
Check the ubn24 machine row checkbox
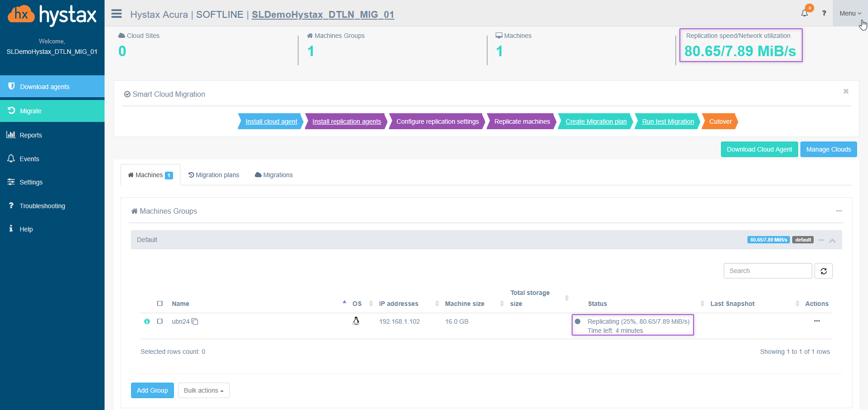coord(160,321)
